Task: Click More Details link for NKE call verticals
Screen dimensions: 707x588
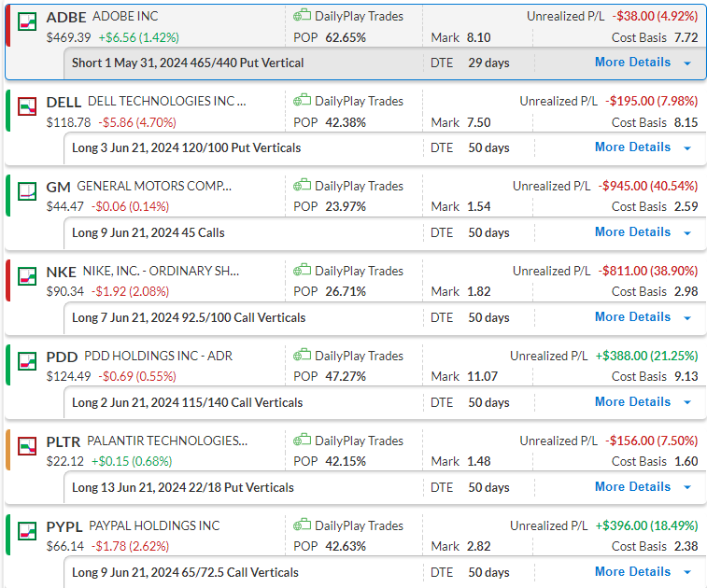Action: pos(632,316)
